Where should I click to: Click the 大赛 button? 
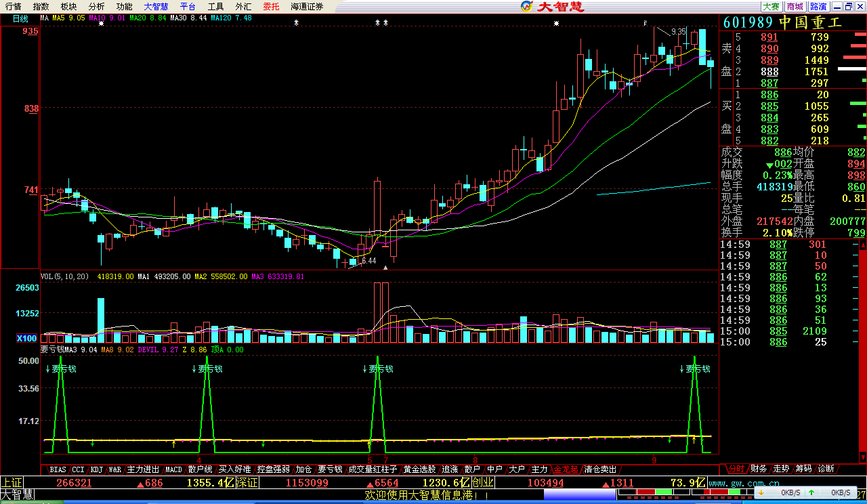(x=771, y=7)
